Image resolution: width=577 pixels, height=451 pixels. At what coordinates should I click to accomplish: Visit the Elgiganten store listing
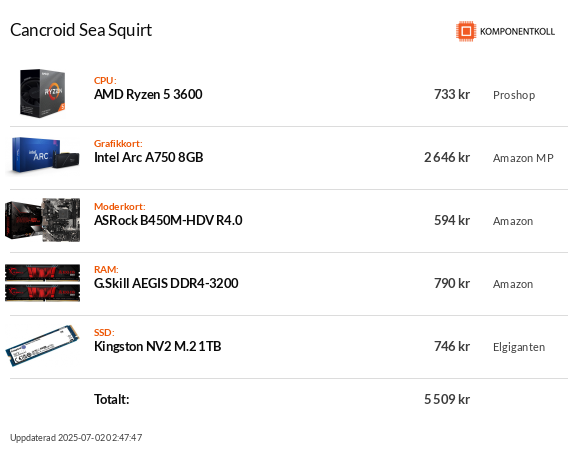[x=519, y=347]
